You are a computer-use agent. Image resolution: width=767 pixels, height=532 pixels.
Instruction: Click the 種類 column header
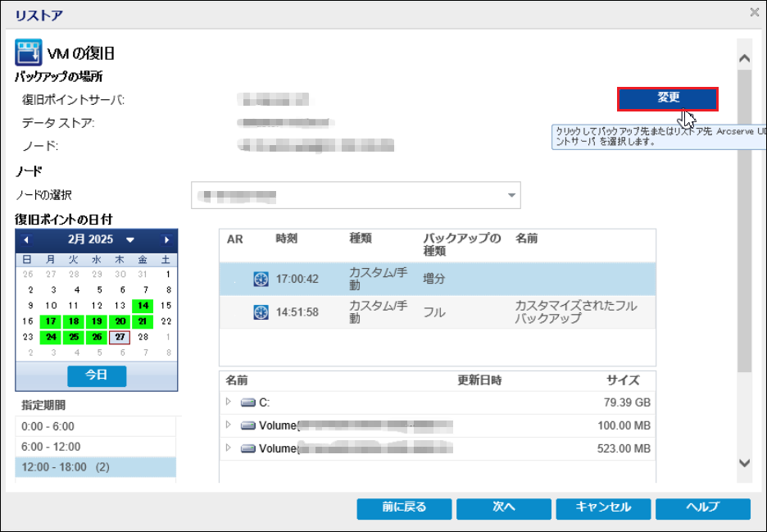point(360,239)
